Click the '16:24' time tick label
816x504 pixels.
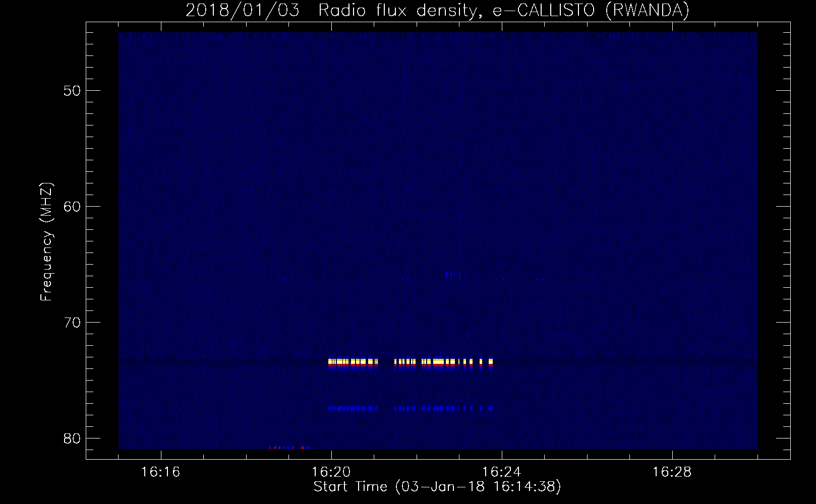point(502,472)
